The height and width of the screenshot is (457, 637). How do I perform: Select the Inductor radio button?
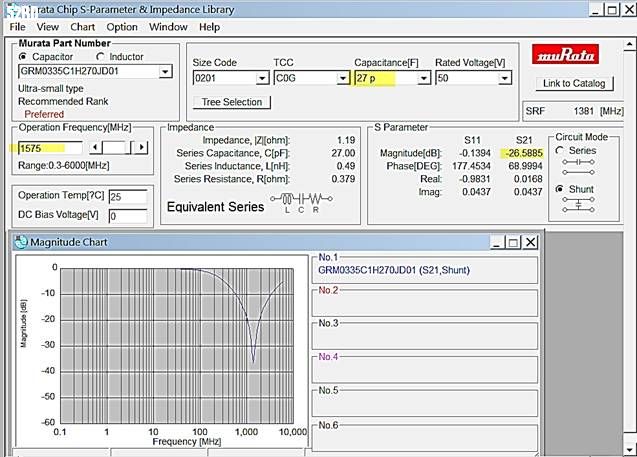[x=100, y=56]
